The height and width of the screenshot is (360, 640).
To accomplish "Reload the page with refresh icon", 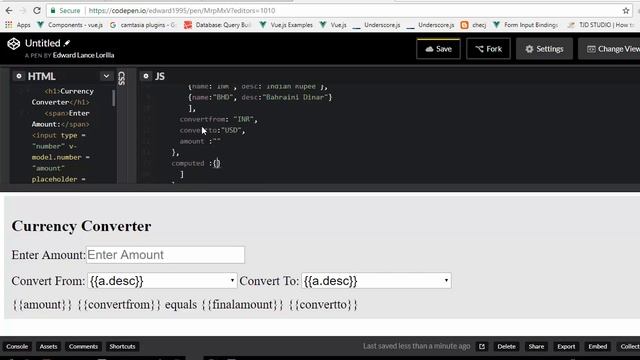I will coord(37,11).
